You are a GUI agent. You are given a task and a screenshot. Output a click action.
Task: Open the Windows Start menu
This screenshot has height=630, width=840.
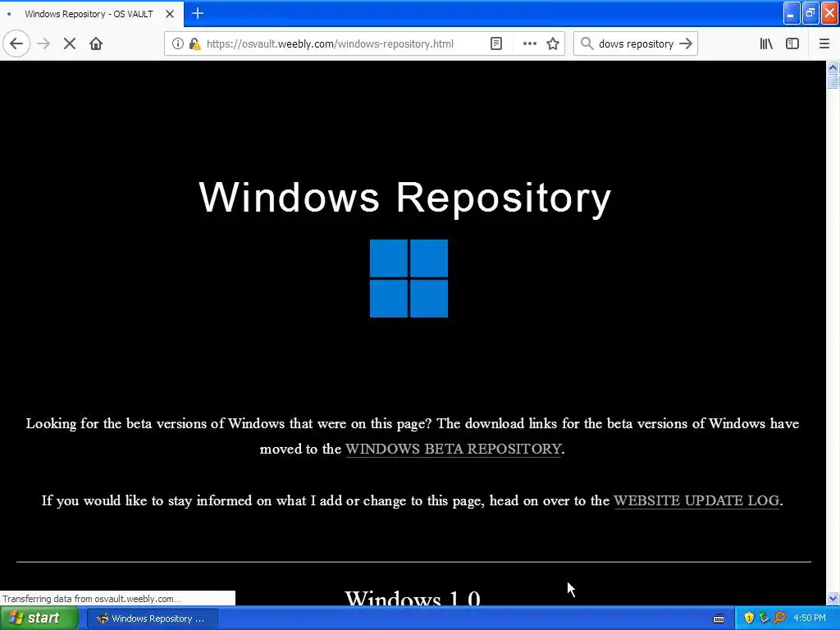coord(39,619)
